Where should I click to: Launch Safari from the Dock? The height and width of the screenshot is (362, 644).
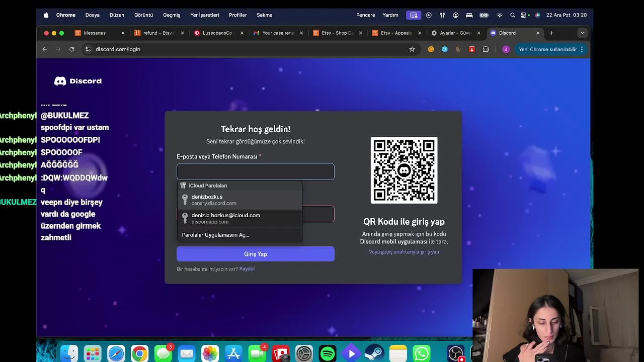pyautogui.click(x=116, y=353)
